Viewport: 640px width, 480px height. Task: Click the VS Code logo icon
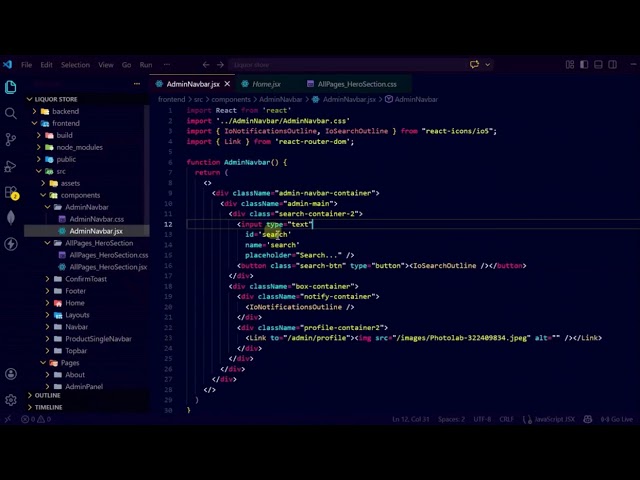(8, 64)
